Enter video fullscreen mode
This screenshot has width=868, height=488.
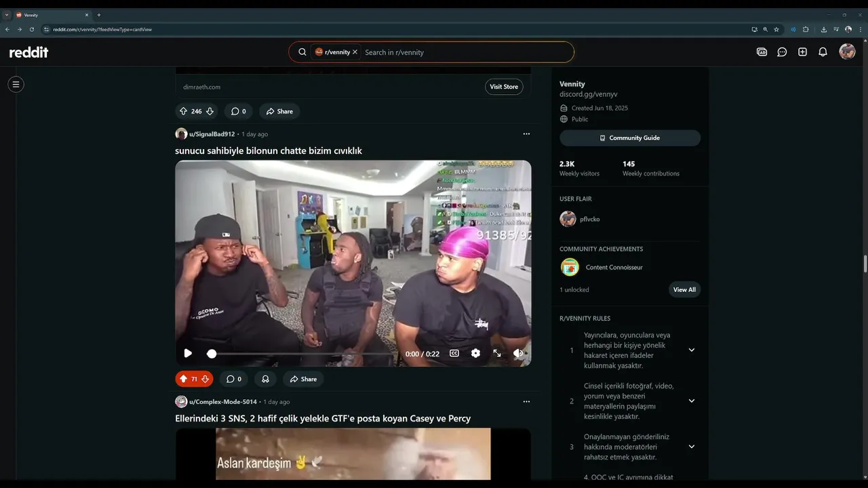(x=497, y=353)
